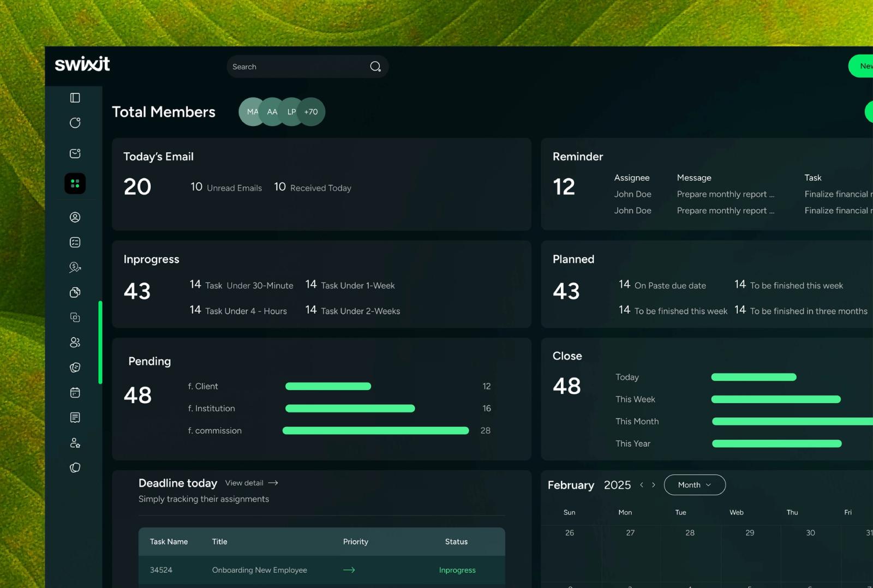This screenshot has height=588, width=873.
Task: Click the arrow next to View detail
Action: point(273,483)
